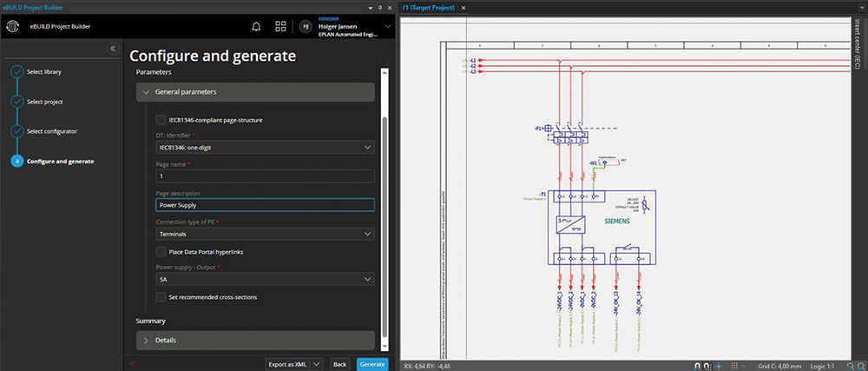Viewport: 868px width, 371px height.
Task: Open the Export as XML split arrow
Action: click(316, 364)
